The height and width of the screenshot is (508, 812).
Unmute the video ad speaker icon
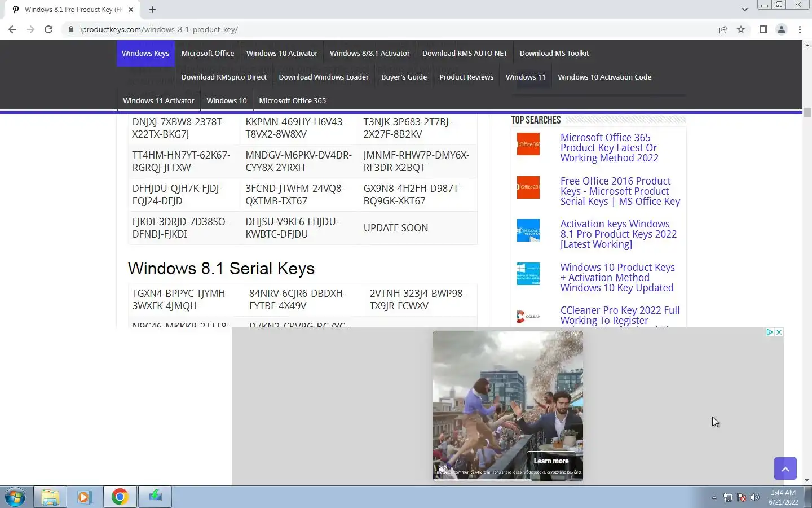click(x=443, y=468)
